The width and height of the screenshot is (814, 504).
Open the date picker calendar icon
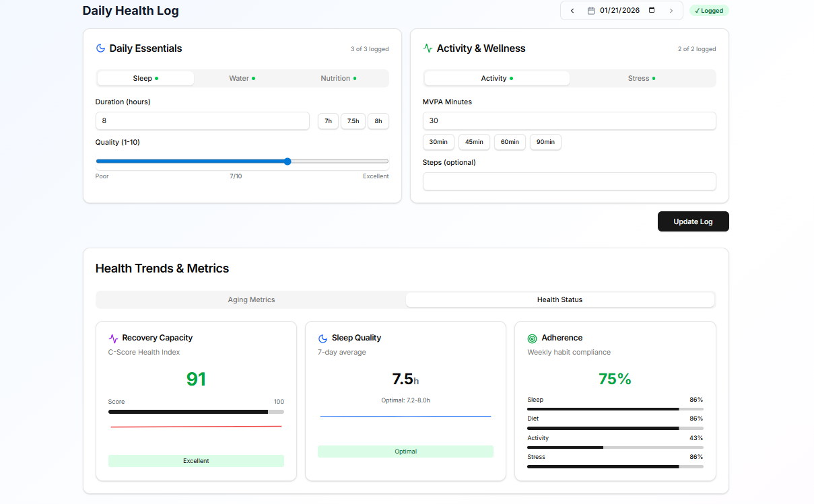click(652, 11)
